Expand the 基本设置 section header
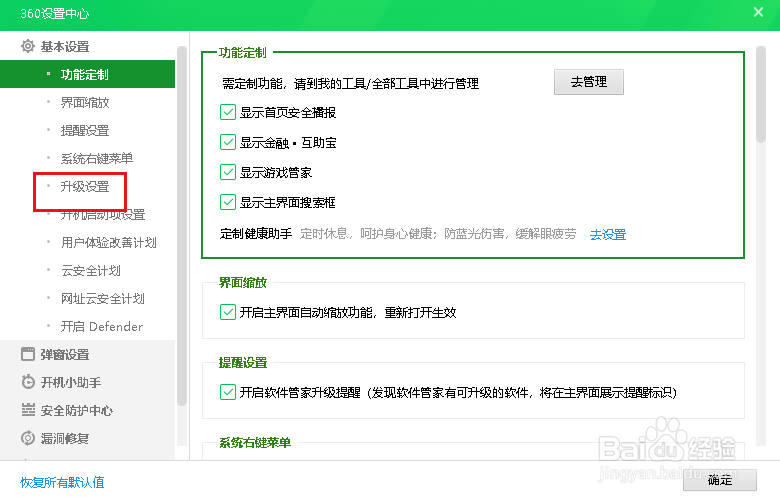The width and height of the screenshot is (780, 500). point(65,46)
